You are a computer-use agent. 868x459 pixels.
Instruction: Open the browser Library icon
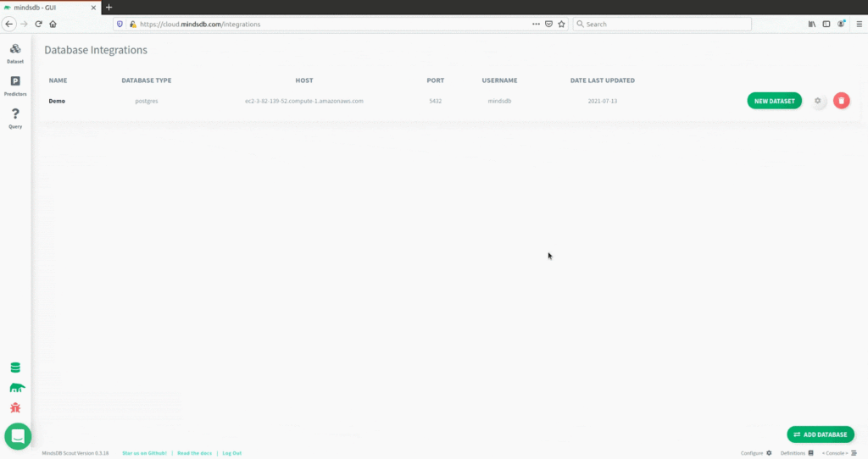[811, 24]
